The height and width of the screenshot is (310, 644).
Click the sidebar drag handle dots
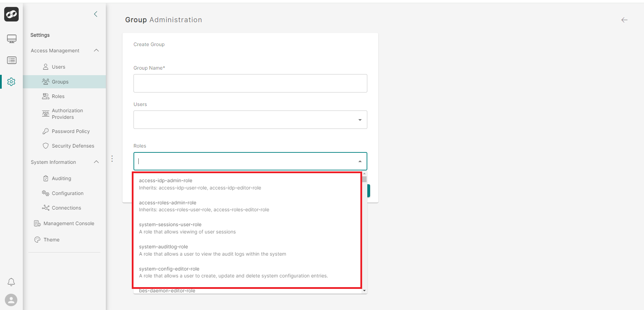click(112, 159)
